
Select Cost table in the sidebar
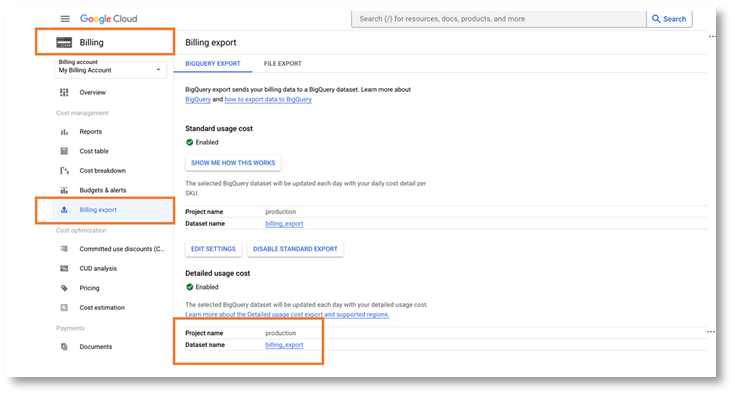94,151
